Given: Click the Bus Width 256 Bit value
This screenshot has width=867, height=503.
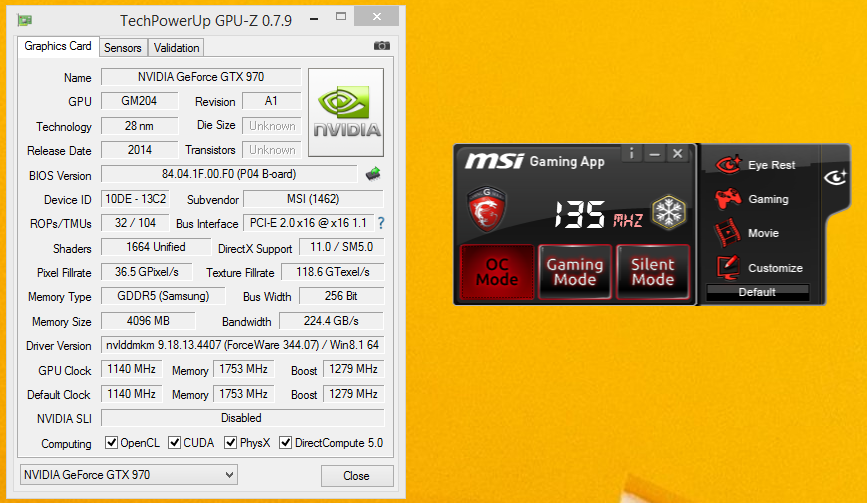Looking at the screenshot, I should tap(341, 296).
